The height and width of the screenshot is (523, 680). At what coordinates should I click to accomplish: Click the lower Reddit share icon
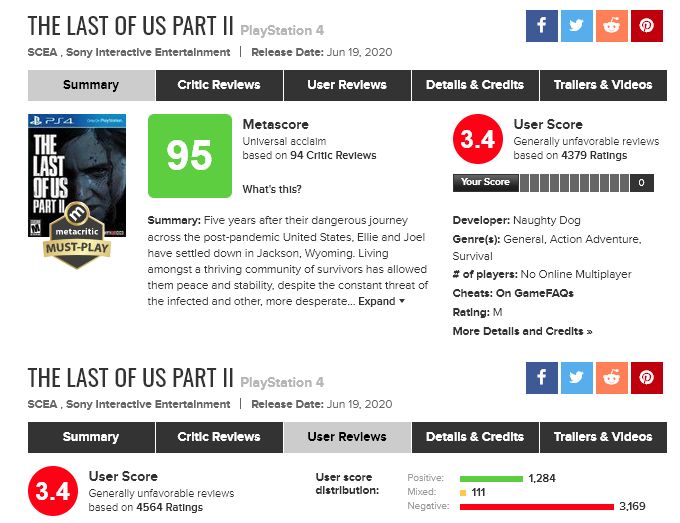coord(611,378)
